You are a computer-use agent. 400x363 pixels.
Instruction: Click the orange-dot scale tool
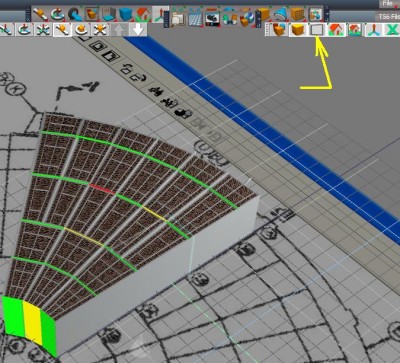pos(100,30)
